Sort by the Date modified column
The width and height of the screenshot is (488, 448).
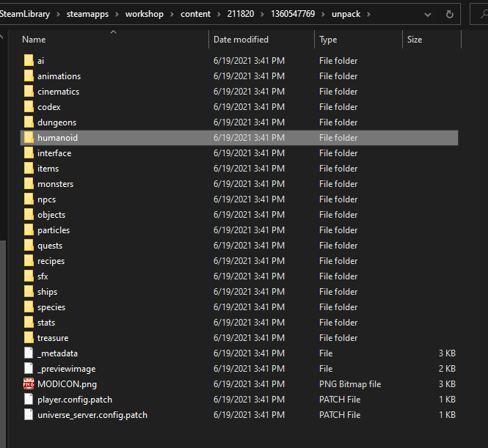(241, 40)
